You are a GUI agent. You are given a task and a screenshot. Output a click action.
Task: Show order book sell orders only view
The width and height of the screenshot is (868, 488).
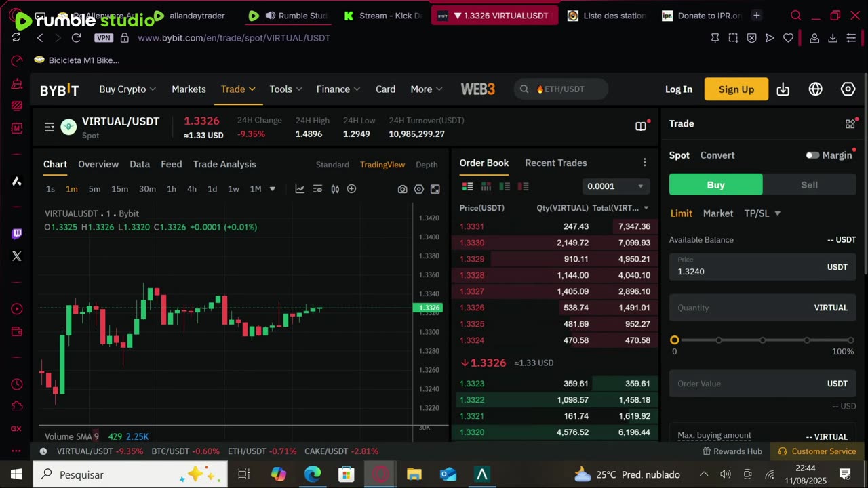pyautogui.click(x=523, y=186)
